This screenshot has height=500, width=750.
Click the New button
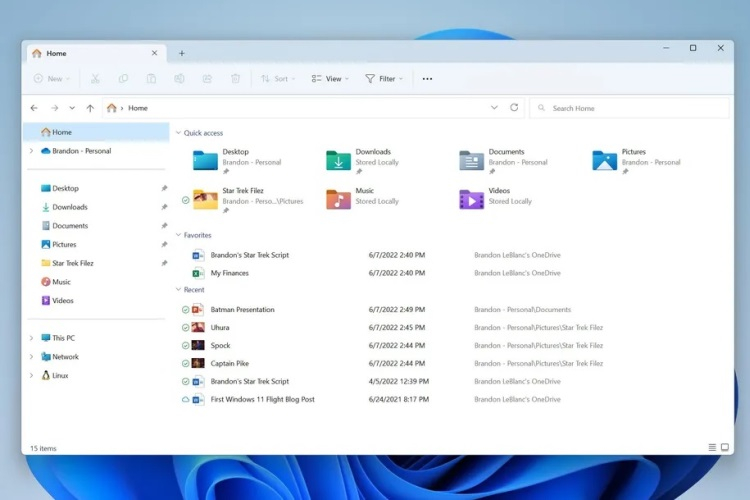51,78
